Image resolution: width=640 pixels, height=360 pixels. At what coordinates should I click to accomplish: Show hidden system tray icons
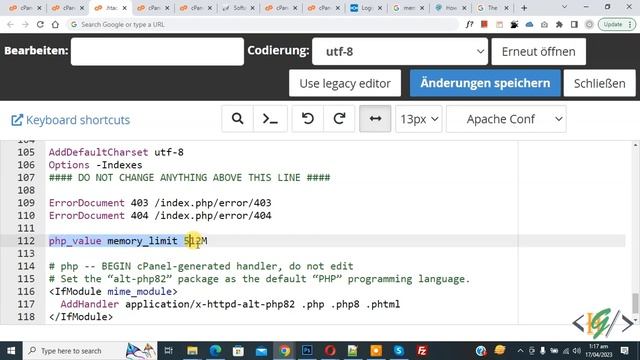[x=520, y=351]
